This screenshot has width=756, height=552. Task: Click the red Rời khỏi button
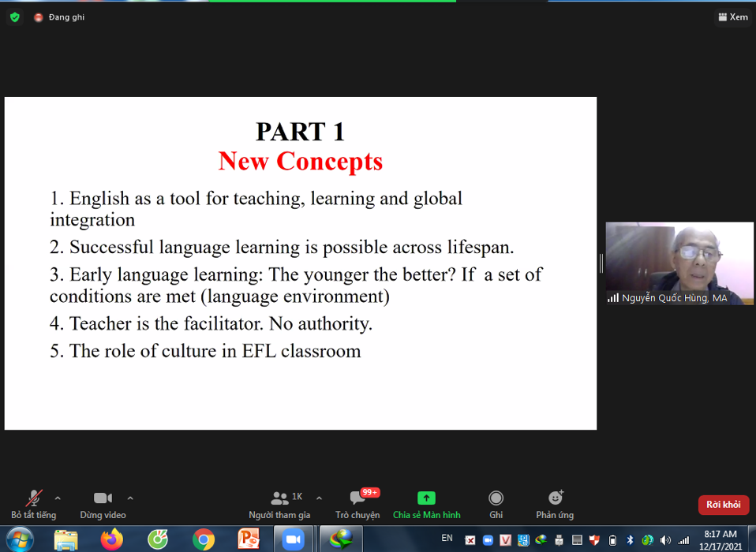[723, 505]
